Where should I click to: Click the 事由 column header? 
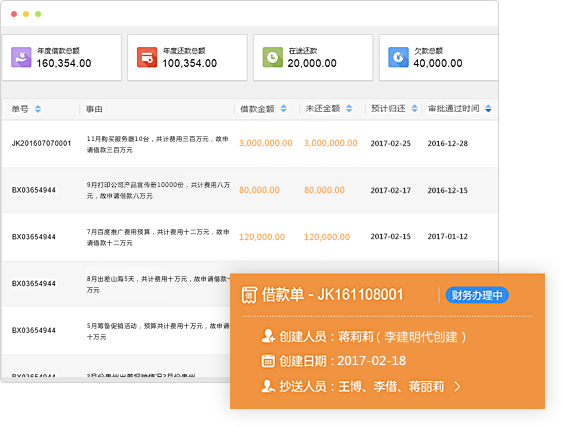point(94,109)
